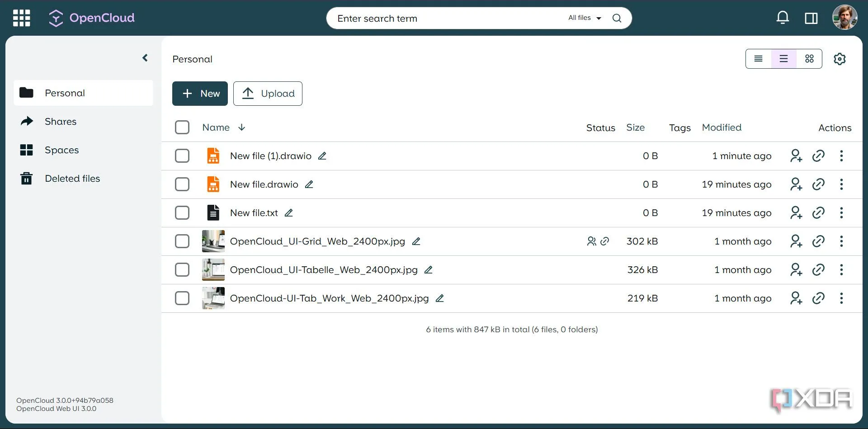Open Shares in sidebar
The height and width of the screenshot is (429, 868).
coord(83,122)
